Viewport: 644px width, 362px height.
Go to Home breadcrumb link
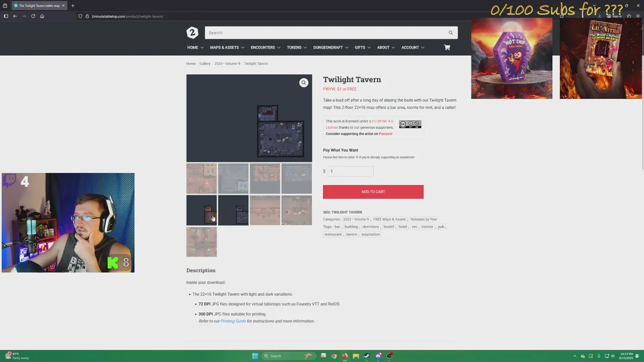pos(191,64)
